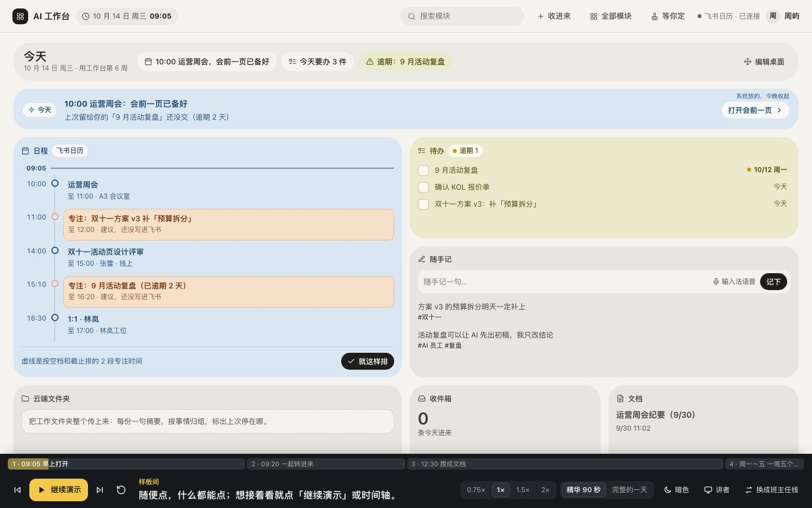Click the 日程 calendar icon
The height and width of the screenshot is (508, 812).
pos(25,151)
